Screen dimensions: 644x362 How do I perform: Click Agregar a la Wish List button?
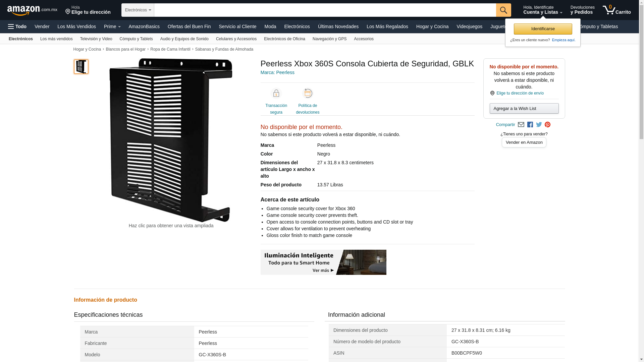coord(524,109)
